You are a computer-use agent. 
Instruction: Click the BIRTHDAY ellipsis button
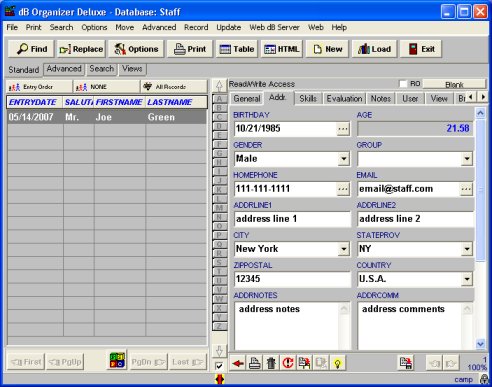click(x=343, y=129)
